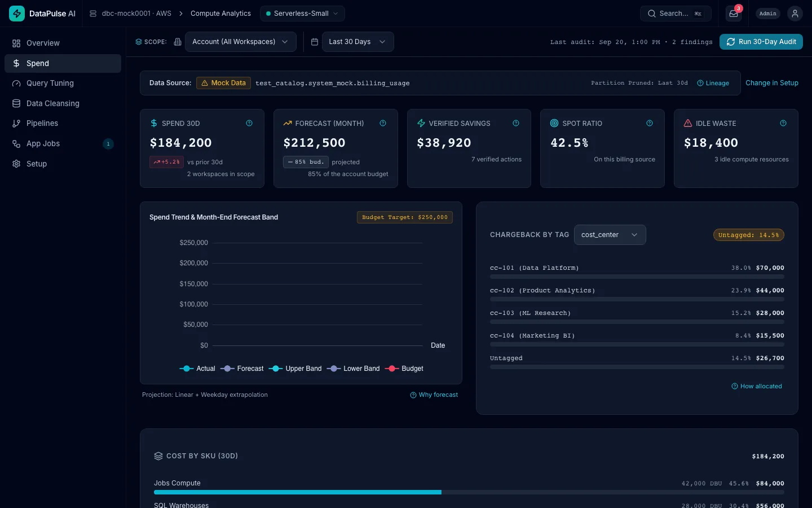Toggle the Forecast series in chart legend
Image resolution: width=812 pixels, height=508 pixels.
(x=242, y=369)
